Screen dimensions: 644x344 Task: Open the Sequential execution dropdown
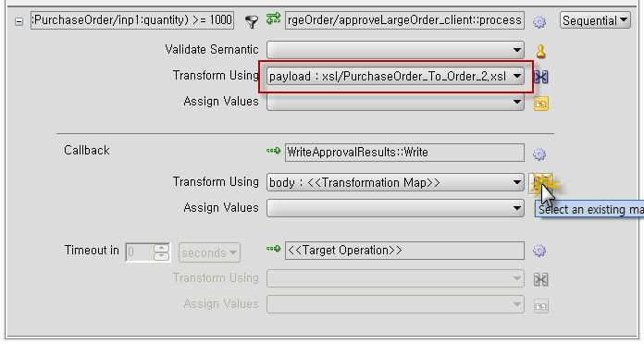(595, 20)
